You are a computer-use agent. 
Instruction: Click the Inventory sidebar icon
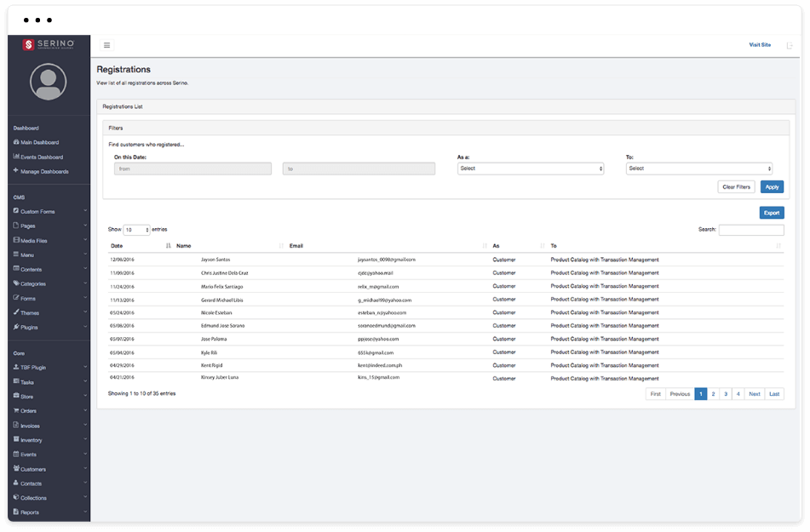tap(16, 439)
